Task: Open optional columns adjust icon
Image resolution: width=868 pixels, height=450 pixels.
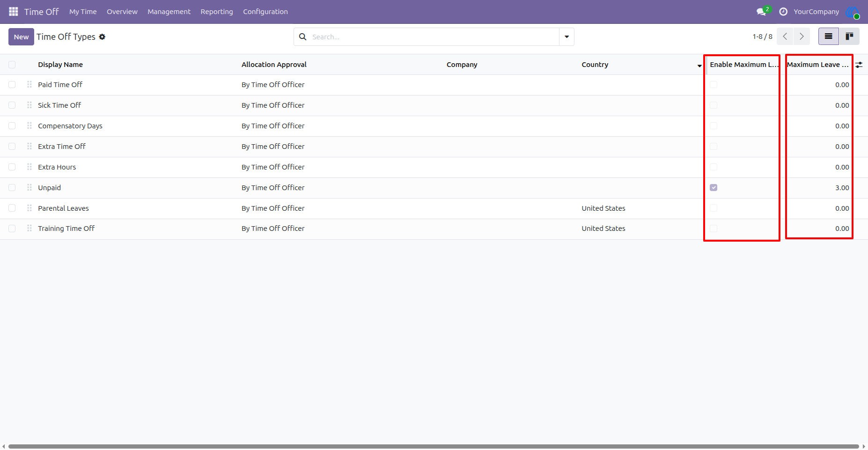Action: pyautogui.click(x=859, y=65)
